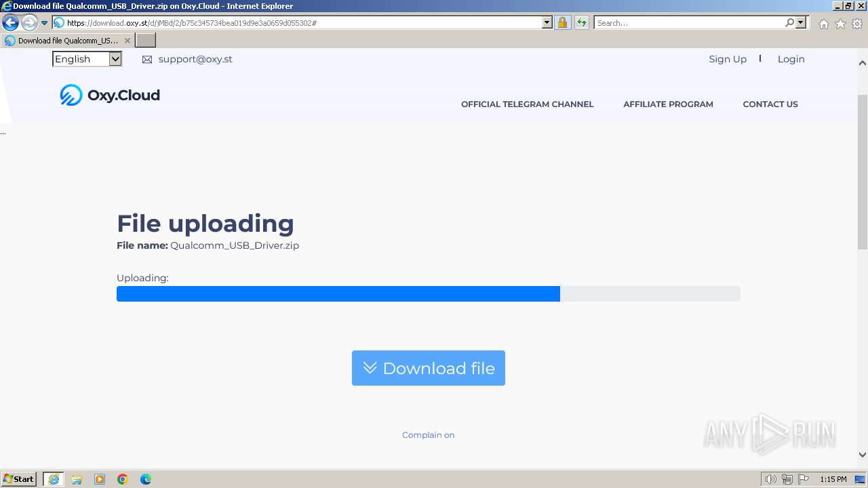Click the uploading progress bar
Screen dimensions: 868x488
point(429,293)
